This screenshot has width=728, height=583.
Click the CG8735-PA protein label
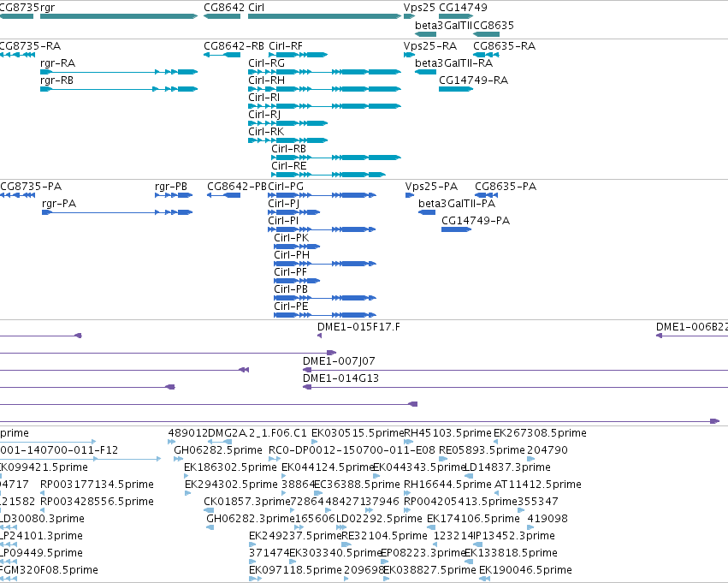click(x=31, y=187)
